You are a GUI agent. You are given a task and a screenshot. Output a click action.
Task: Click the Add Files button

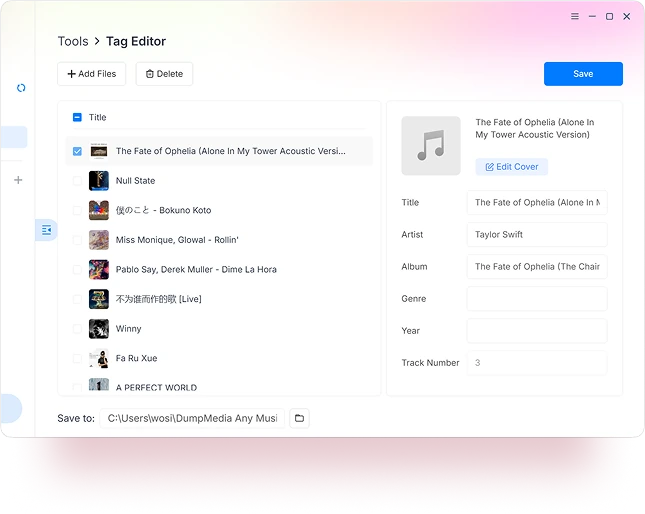tap(92, 74)
